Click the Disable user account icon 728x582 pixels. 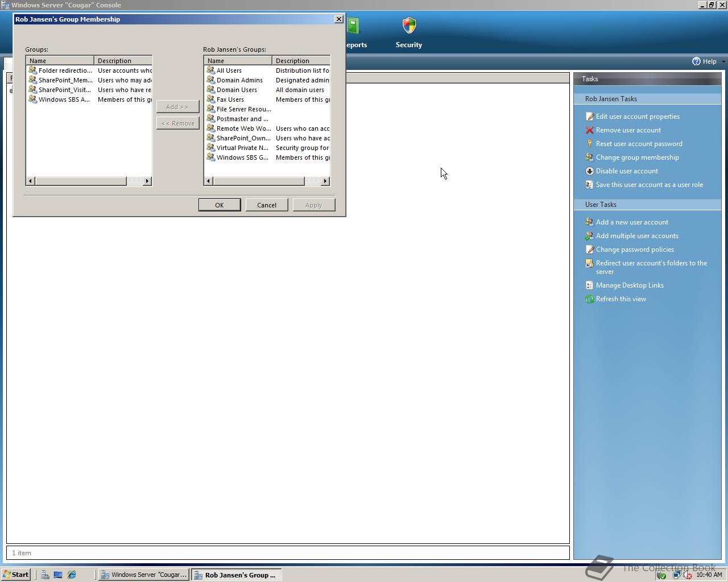click(589, 171)
